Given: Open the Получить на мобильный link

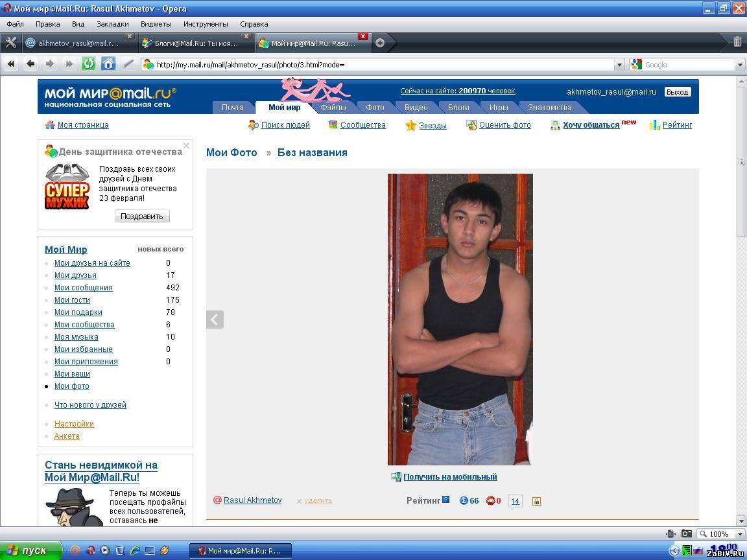Looking at the screenshot, I should pyautogui.click(x=449, y=477).
